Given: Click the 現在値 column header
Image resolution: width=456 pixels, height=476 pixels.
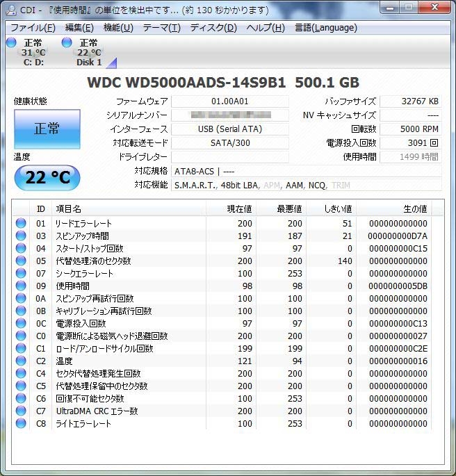Looking at the screenshot, I should tap(231, 209).
